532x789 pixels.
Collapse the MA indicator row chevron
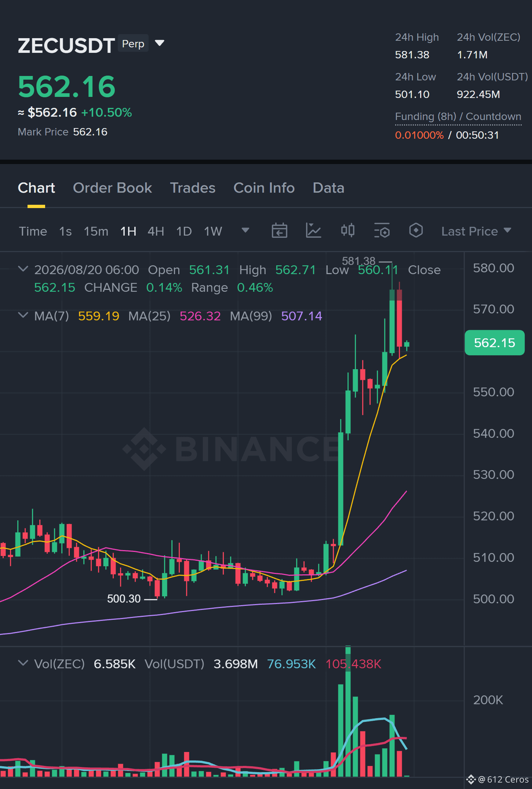(x=23, y=315)
